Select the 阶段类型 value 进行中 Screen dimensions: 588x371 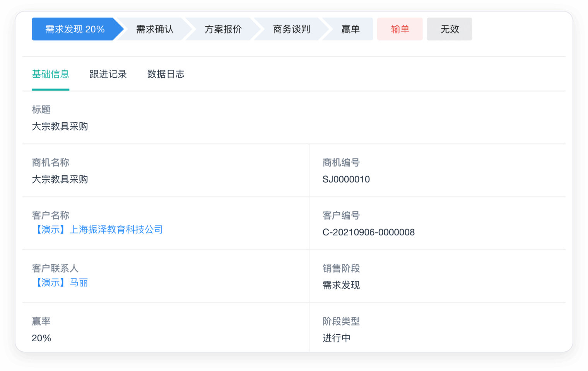[x=337, y=338]
